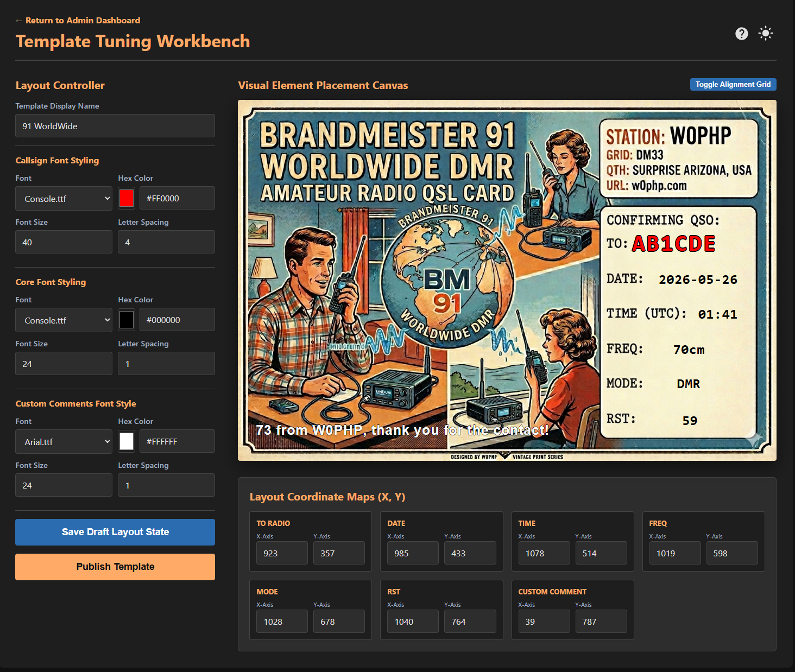This screenshot has height=672, width=795.
Task: Pick the black core font color swatch
Action: 127,320
